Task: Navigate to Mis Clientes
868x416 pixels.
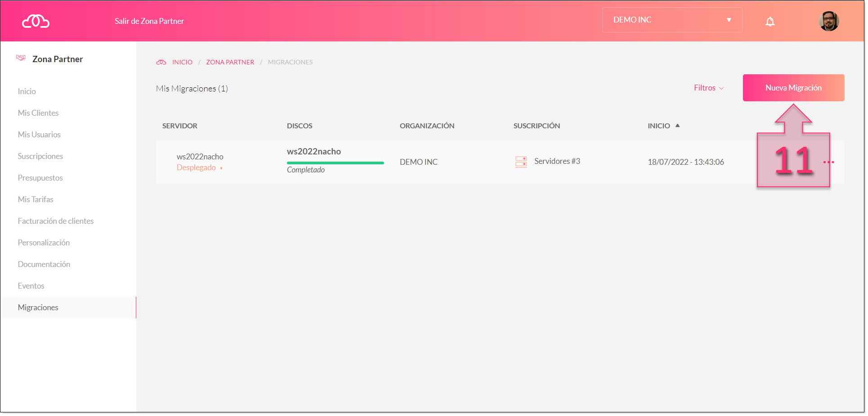Action: click(x=38, y=113)
